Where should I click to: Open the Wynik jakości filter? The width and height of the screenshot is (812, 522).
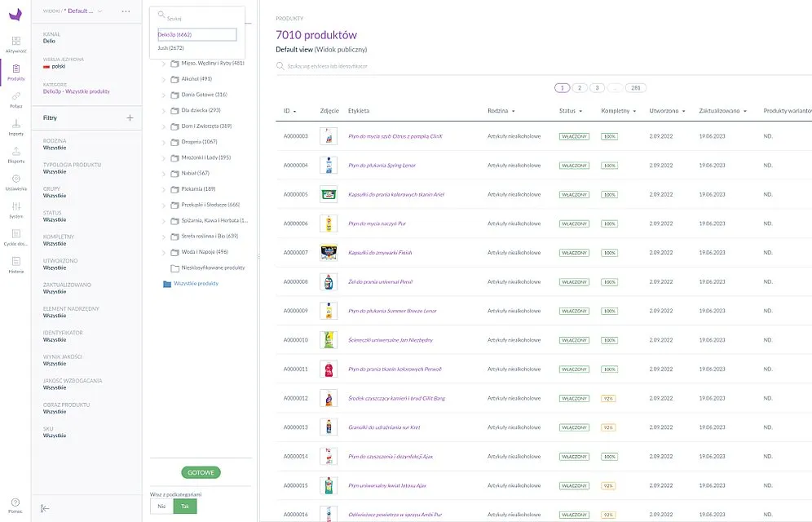(x=62, y=361)
